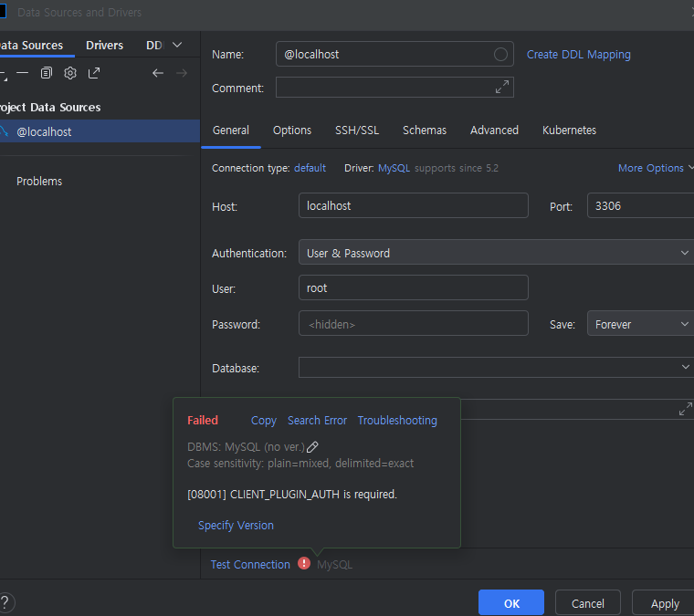
Task: Click the red error icon beside Test Connection
Action: tap(304, 564)
